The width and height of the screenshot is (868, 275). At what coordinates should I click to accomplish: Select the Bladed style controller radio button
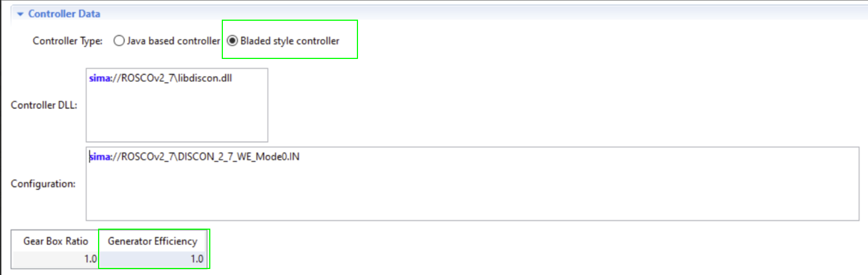point(233,41)
